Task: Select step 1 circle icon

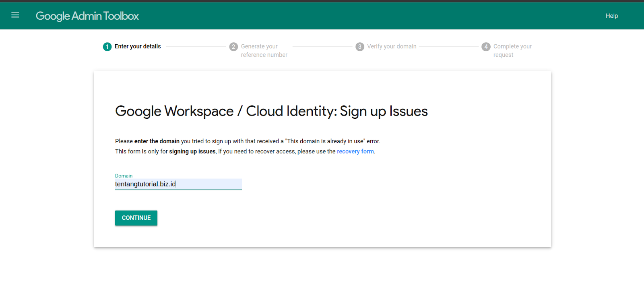Action: [x=107, y=47]
